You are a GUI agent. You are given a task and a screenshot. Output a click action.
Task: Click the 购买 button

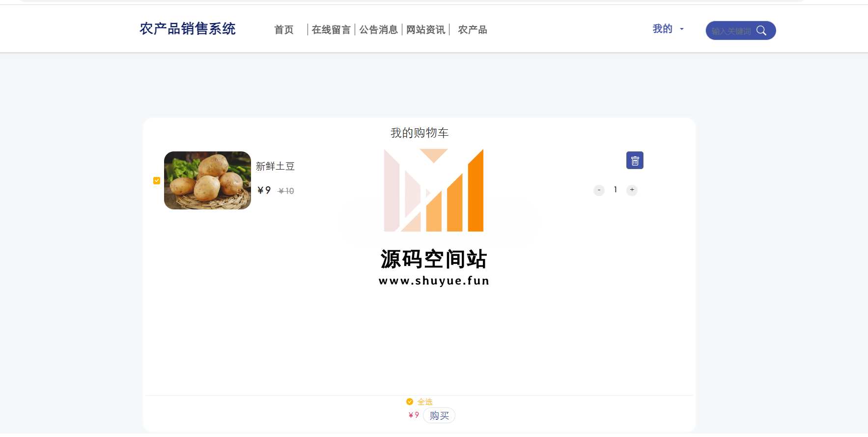(439, 415)
